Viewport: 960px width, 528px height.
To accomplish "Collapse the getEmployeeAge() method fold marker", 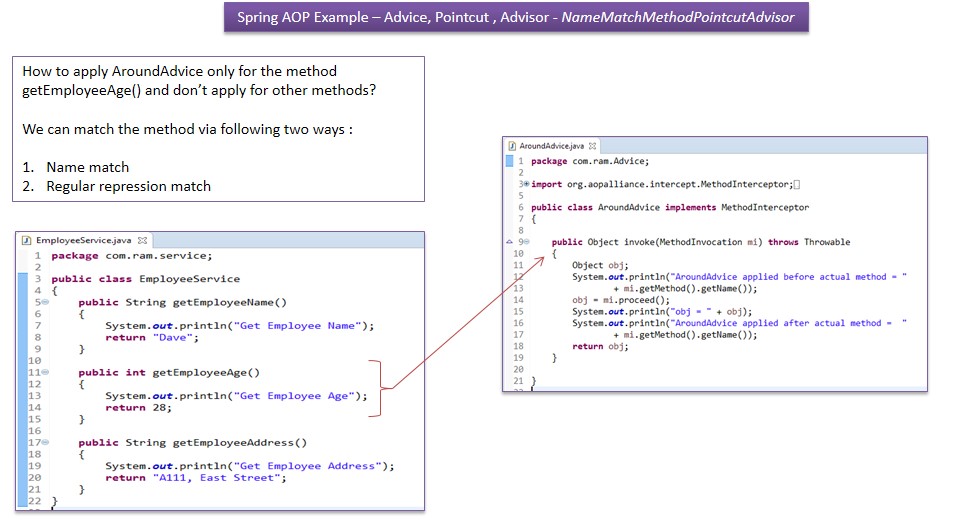I will pos(45,372).
